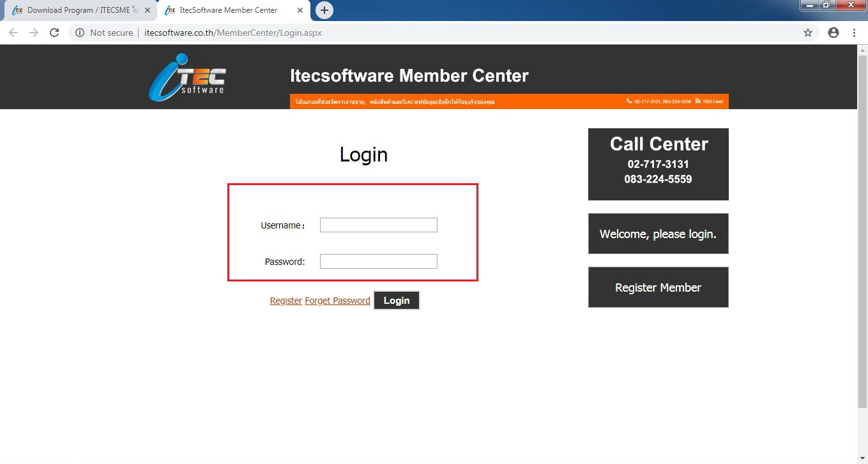Restore down the browser window
868x464 pixels.
tap(826, 5)
